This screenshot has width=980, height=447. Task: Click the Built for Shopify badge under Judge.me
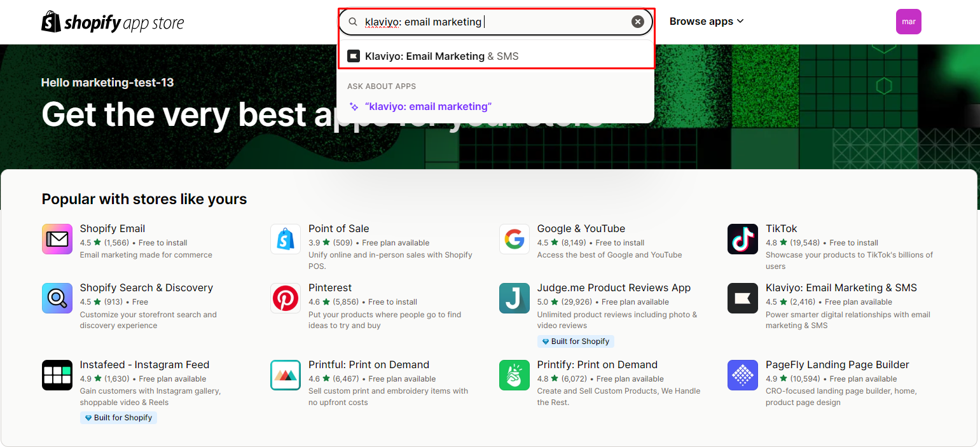coord(576,341)
